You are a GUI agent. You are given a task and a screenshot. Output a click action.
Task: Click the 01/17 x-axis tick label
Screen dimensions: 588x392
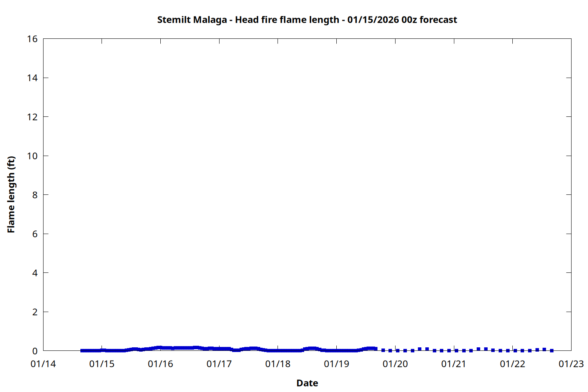(219, 364)
